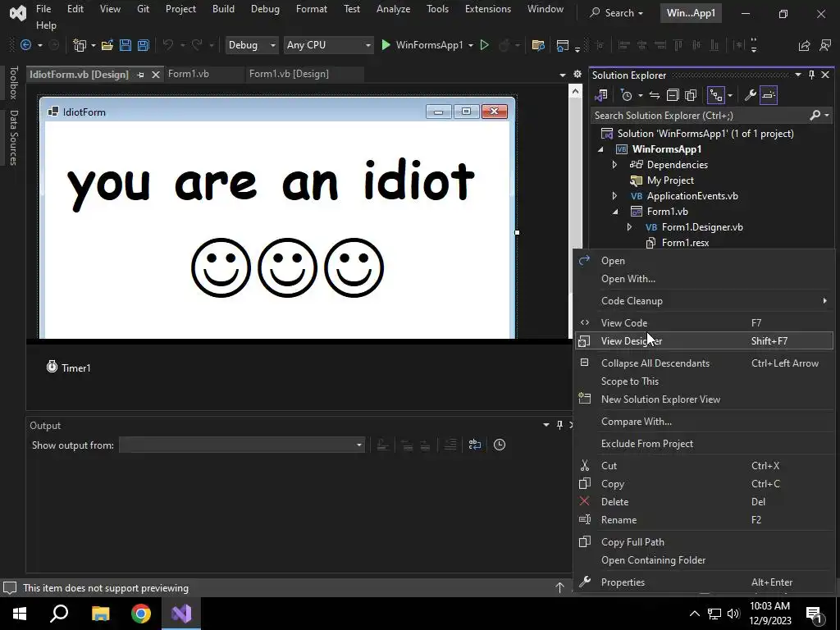Click the Search Solution Explorer input field
The width and height of the screenshot is (840, 630).
699,115
